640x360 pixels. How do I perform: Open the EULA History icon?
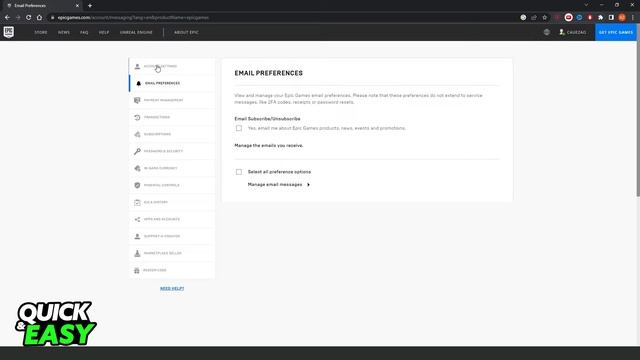pyautogui.click(x=137, y=202)
